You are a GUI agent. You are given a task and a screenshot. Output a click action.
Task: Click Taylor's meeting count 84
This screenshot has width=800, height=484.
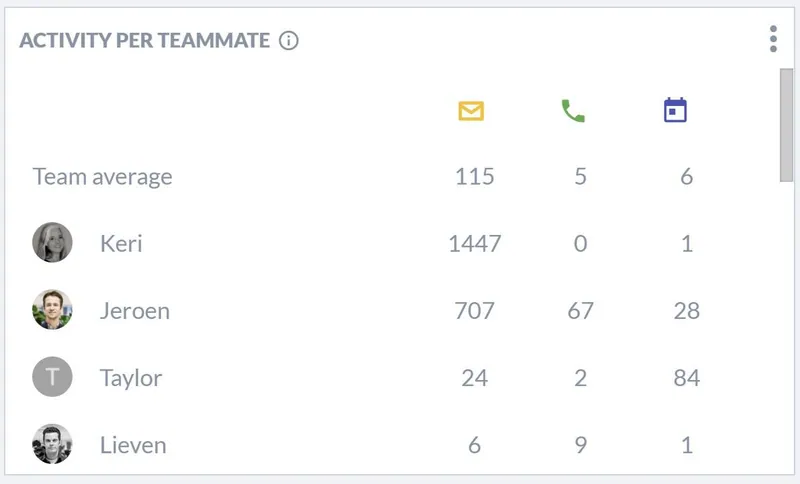coord(686,378)
